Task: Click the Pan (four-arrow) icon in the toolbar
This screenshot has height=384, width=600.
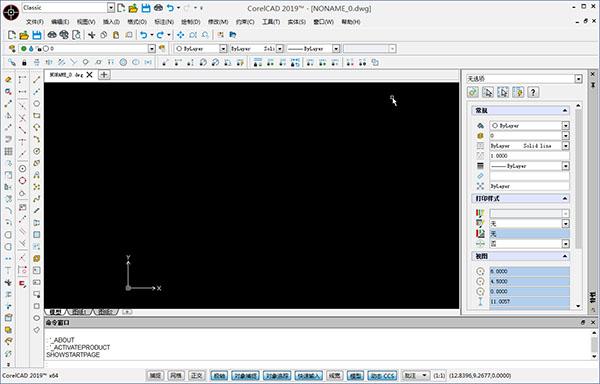Action: point(181,35)
